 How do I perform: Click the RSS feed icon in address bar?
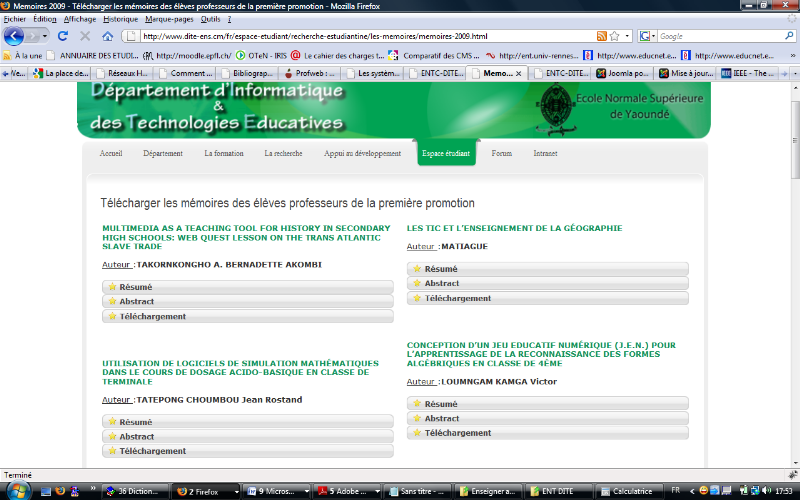(x=601, y=36)
